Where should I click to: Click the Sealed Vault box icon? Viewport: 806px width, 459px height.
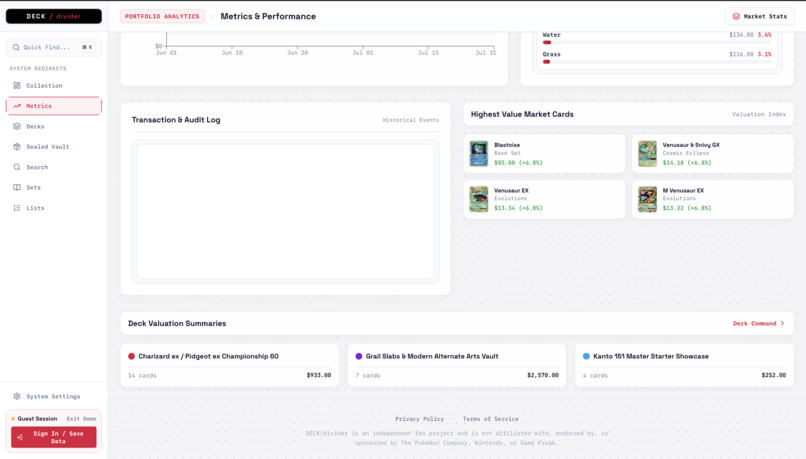[17, 146]
